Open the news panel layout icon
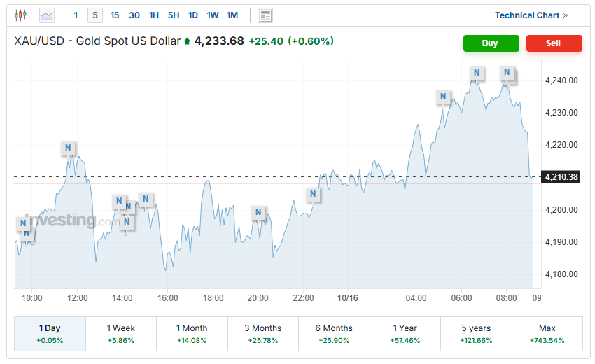The width and height of the screenshot is (595, 364). tap(265, 15)
